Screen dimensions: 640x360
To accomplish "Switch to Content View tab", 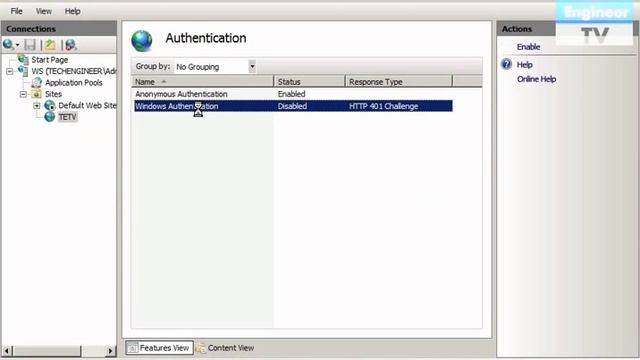I will pyautogui.click(x=225, y=348).
